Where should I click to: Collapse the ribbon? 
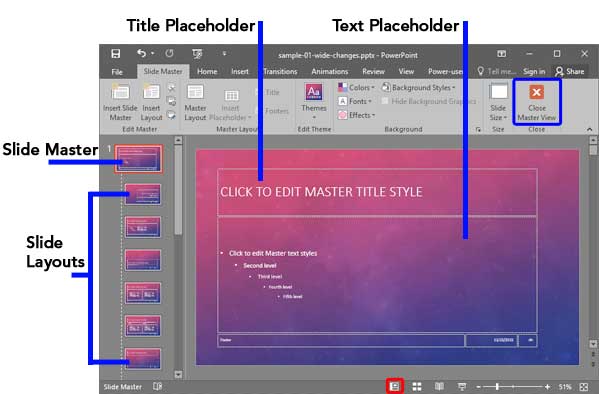[589, 130]
